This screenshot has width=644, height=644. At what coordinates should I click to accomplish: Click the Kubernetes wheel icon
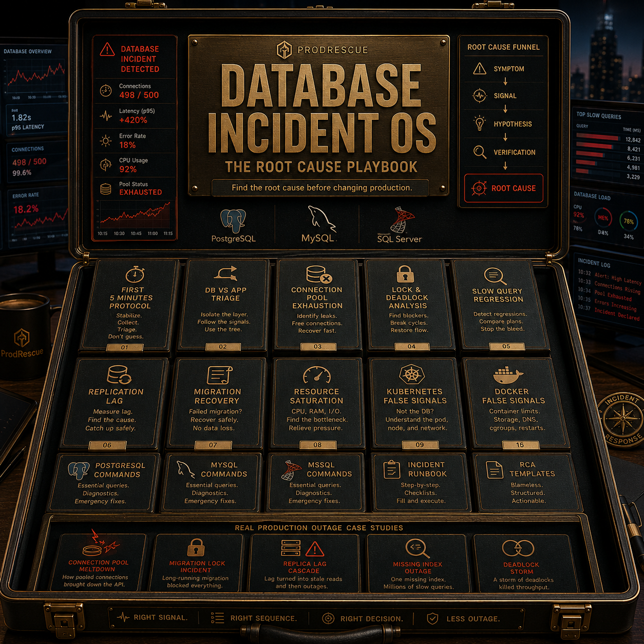coord(412,374)
